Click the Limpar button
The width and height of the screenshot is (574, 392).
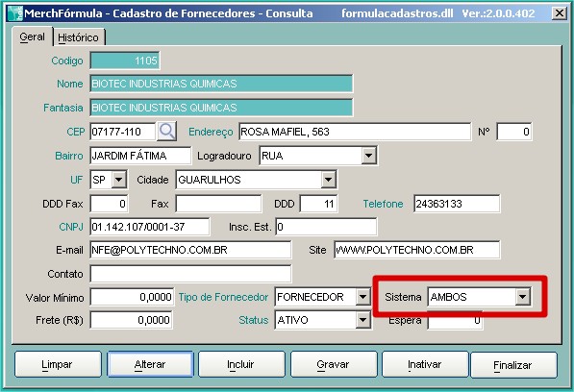(x=58, y=364)
